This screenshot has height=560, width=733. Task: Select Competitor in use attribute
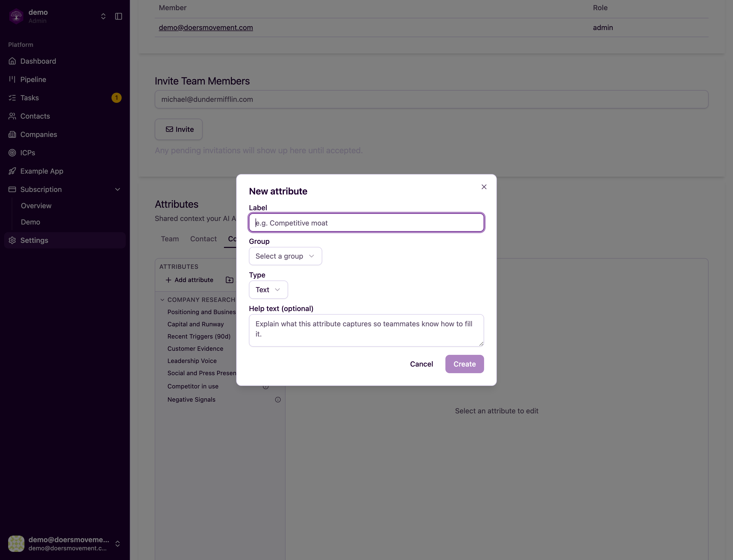193,386
